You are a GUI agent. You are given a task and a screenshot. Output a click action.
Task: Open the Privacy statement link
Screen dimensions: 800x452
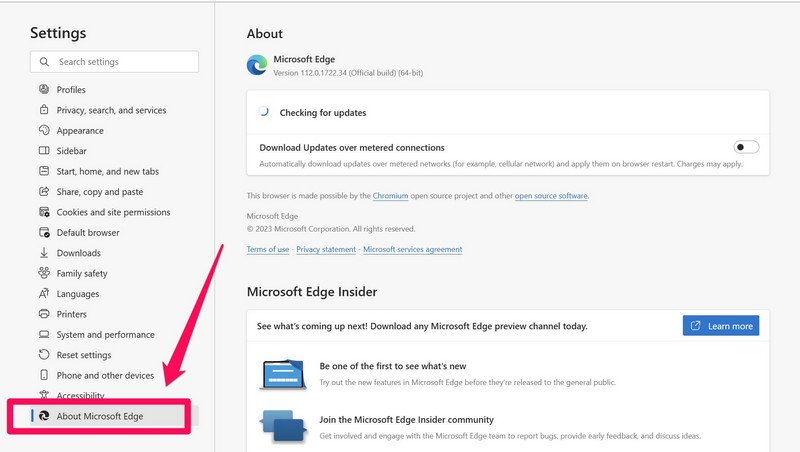pyautogui.click(x=326, y=249)
